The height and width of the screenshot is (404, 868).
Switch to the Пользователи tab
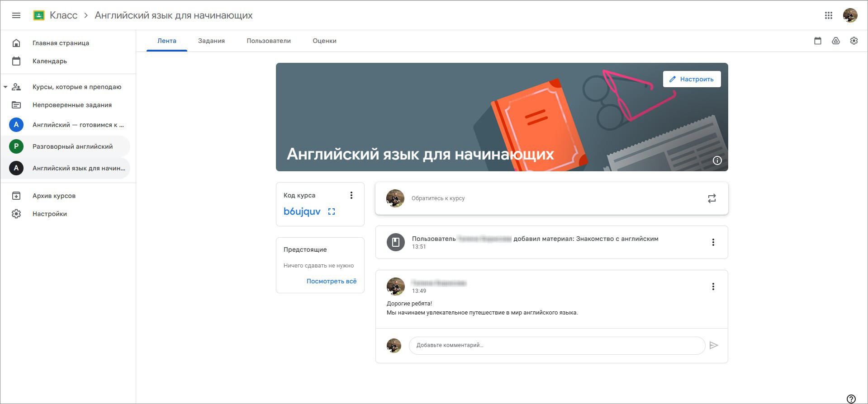[269, 41]
